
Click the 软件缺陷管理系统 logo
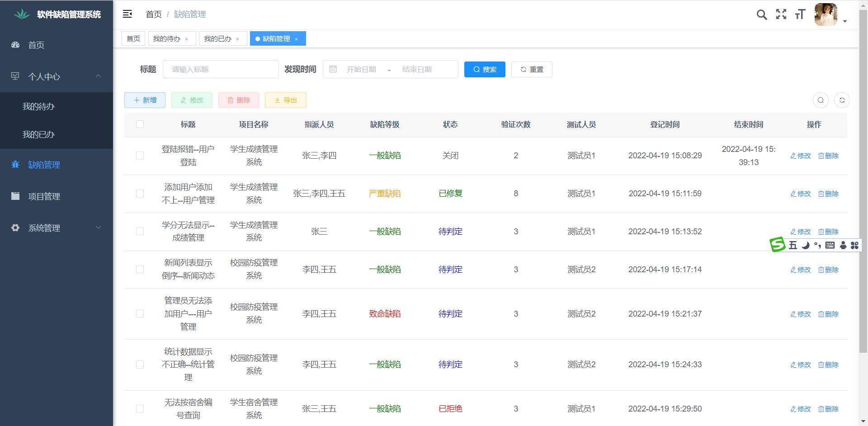[57, 14]
